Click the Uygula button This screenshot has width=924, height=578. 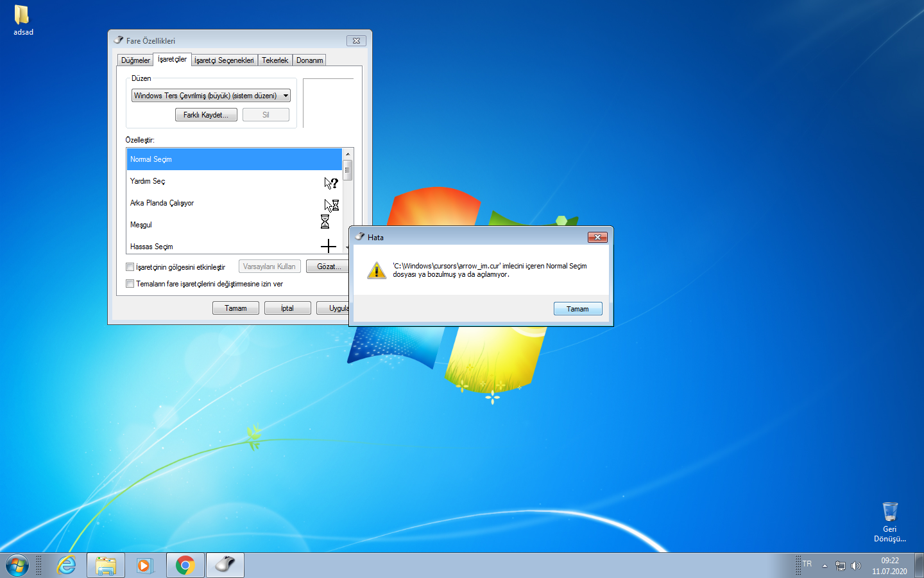click(333, 308)
